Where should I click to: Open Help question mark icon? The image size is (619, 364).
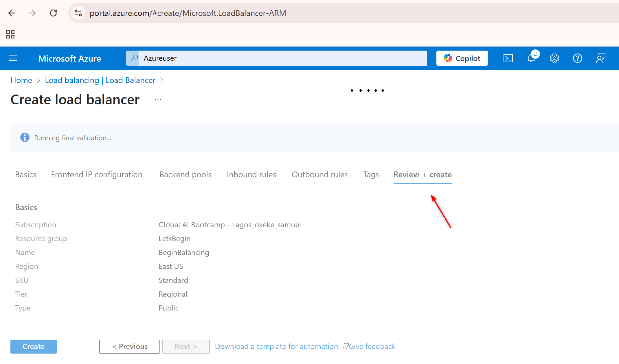coord(578,58)
